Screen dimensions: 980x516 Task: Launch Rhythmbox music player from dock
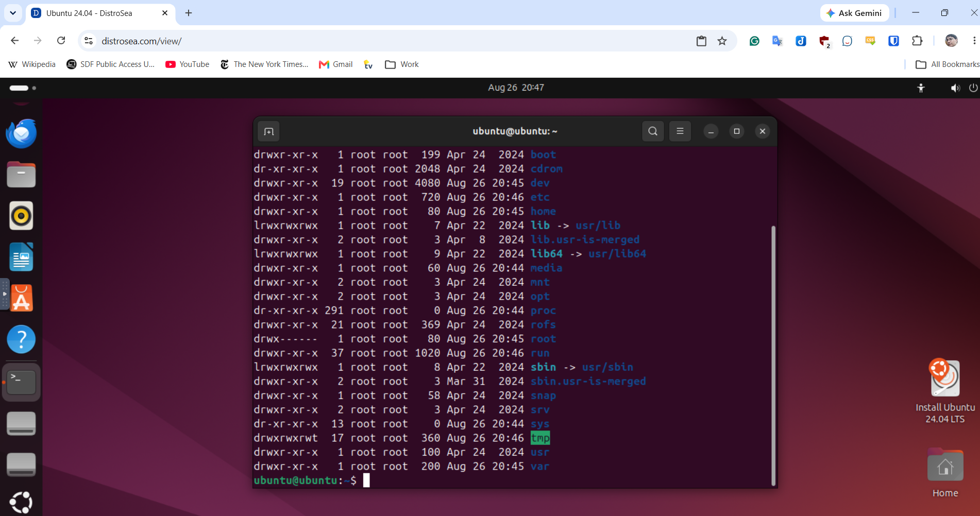tap(21, 216)
